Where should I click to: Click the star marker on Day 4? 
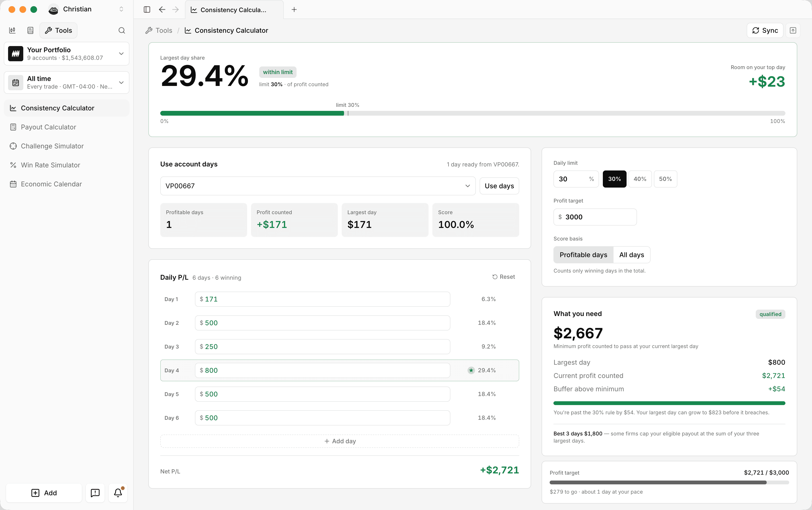pos(471,370)
